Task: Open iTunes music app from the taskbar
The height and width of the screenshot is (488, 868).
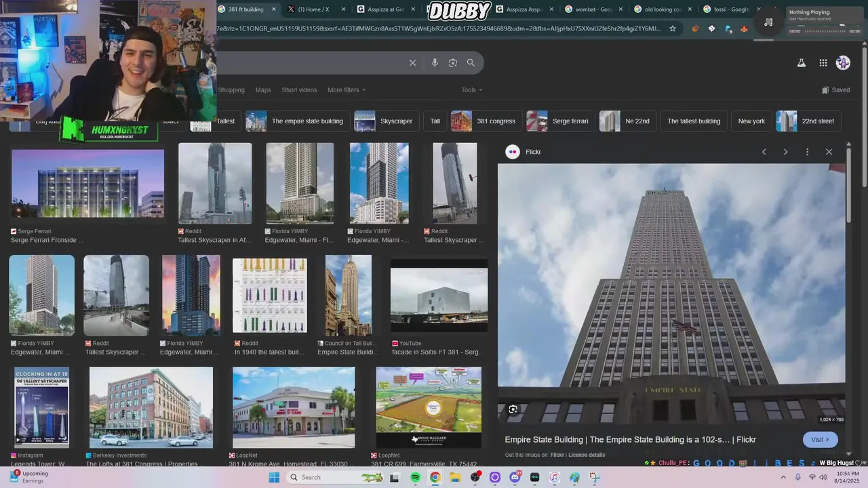Action: point(554,478)
